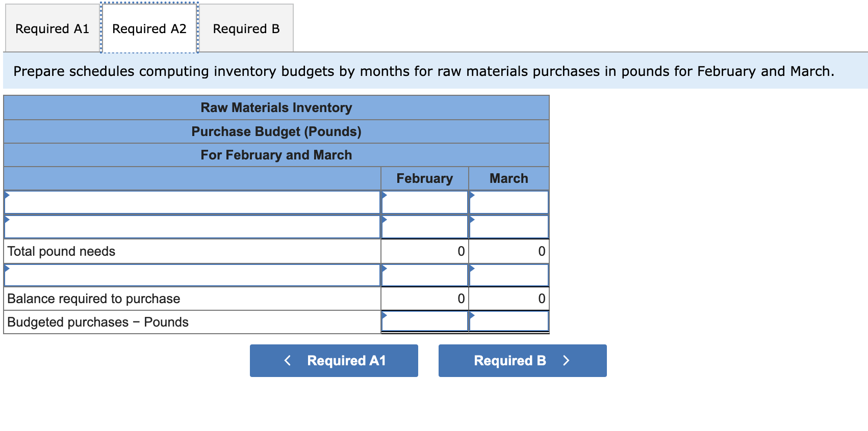Open the second row label dropdown

(x=192, y=227)
